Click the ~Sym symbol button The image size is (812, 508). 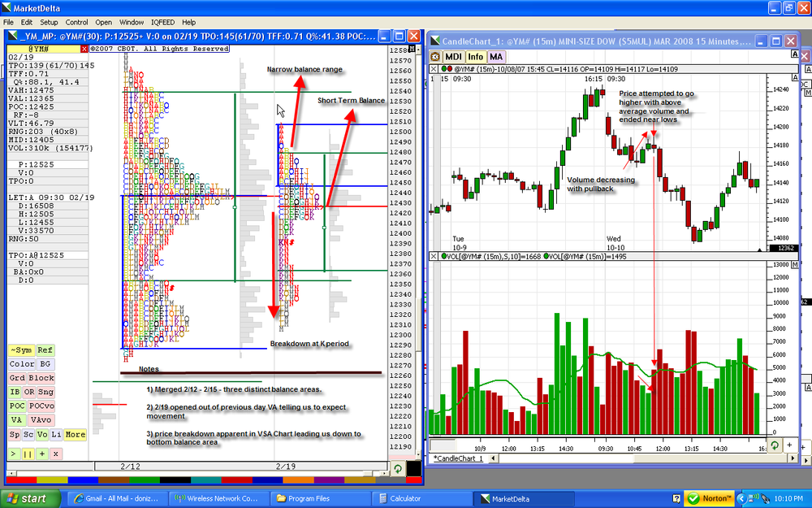(21, 350)
